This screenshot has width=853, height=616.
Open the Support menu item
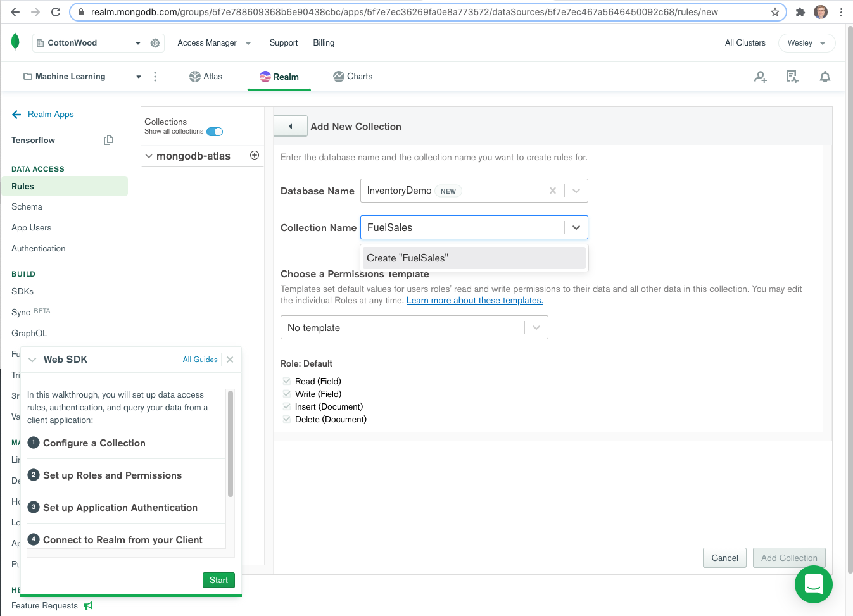pyautogui.click(x=284, y=43)
